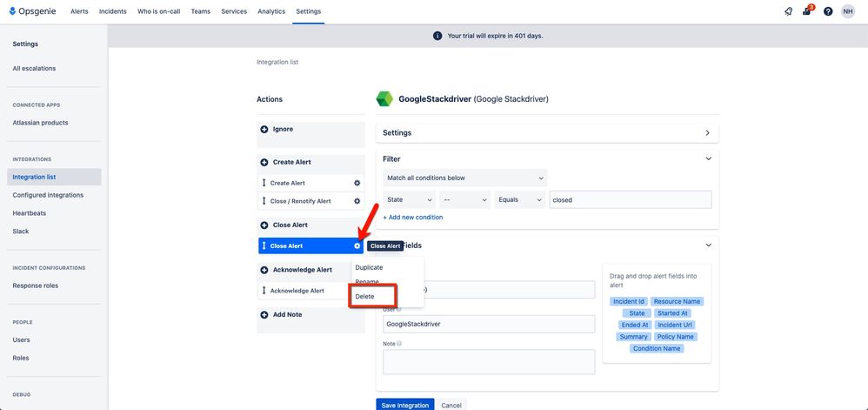Click plus icon next to Ignore
Viewport: 868px width, 410px height.
[x=264, y=129]
